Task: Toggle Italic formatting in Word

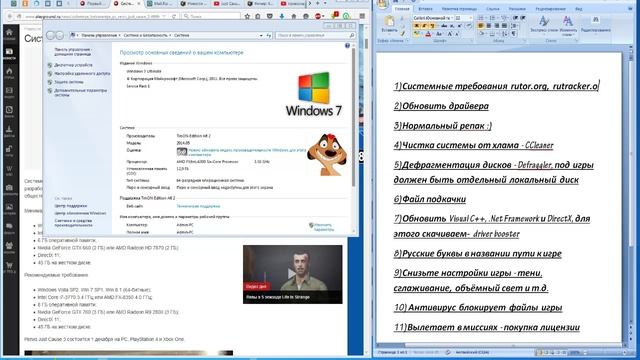Action: click(424, 26)
